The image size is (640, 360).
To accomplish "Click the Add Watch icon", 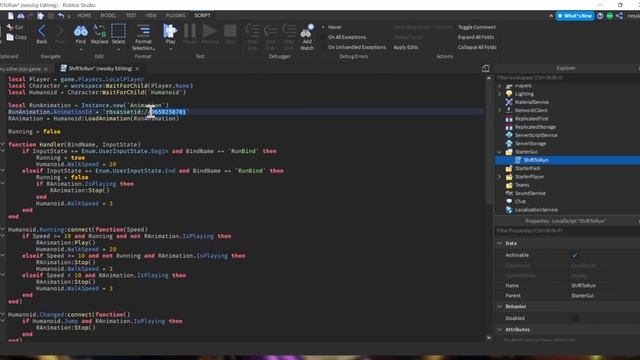I will [x=307, y=31].
